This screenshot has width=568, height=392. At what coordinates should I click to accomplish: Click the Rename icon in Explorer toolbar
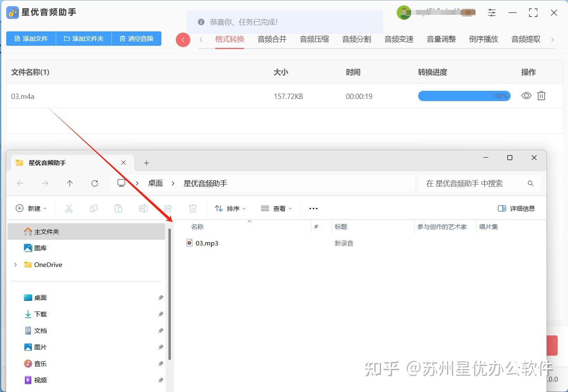(143, 208)
